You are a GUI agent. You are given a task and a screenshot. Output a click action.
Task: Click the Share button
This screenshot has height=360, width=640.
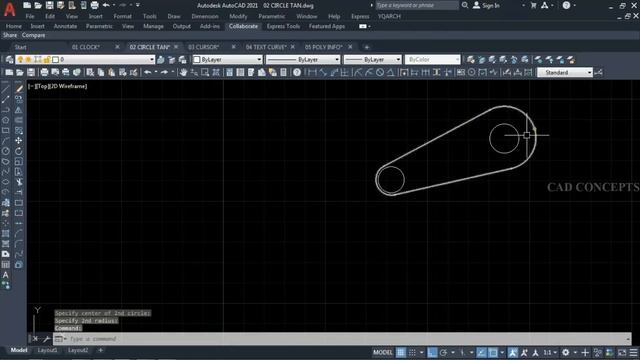pos(10,35)
